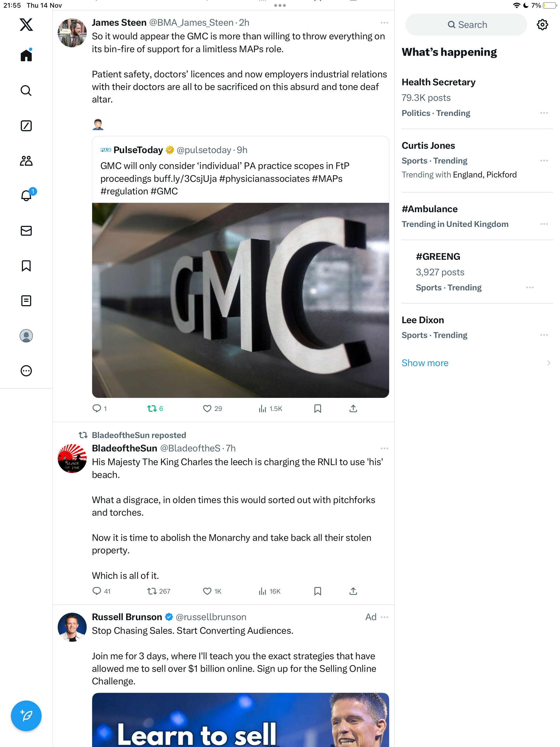Open Notifications bell in sidebar
This screenshot has height=747, width=560.
[26, 195]
